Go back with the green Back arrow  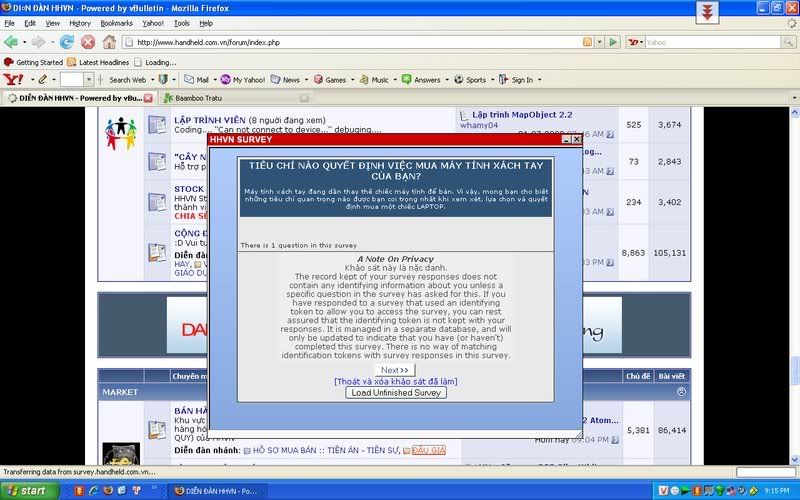coord(11,42)
